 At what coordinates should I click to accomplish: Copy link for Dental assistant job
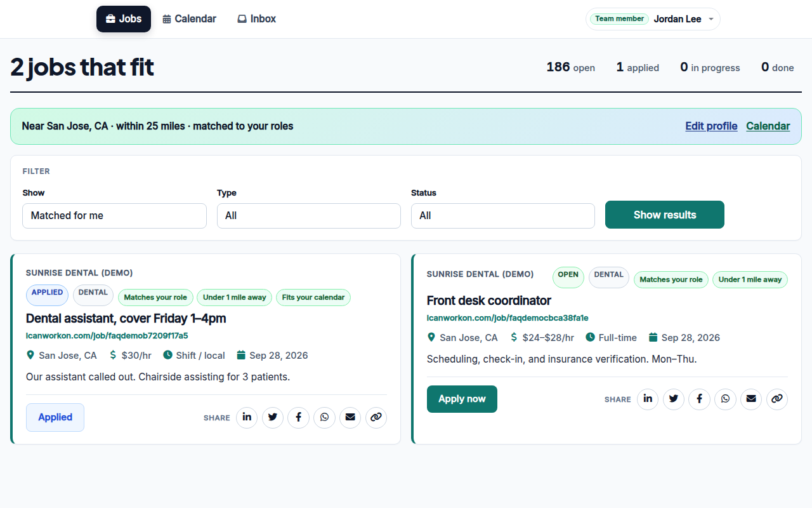376,418
